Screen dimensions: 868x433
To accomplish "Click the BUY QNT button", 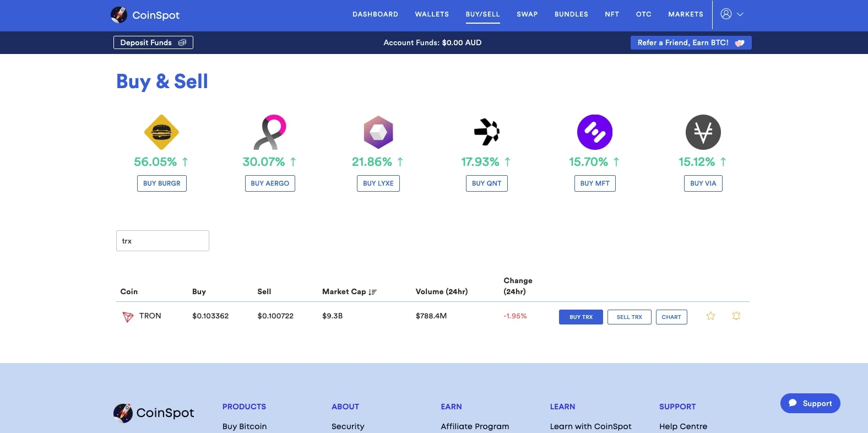I will coord(487,183).
